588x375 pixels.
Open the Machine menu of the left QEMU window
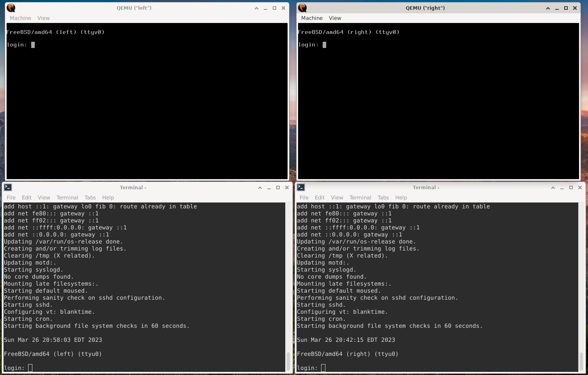click(20, 18)
